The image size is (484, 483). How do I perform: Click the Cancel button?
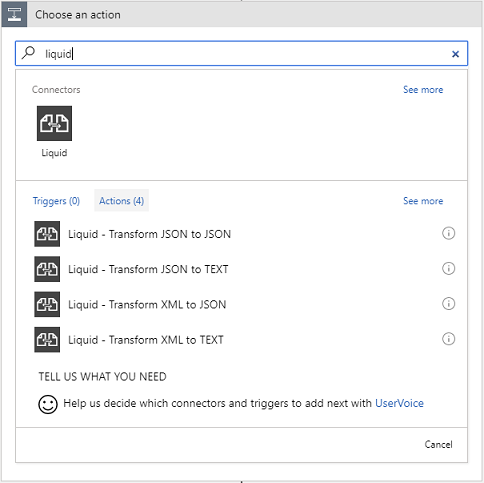click(x=438, y=444)
